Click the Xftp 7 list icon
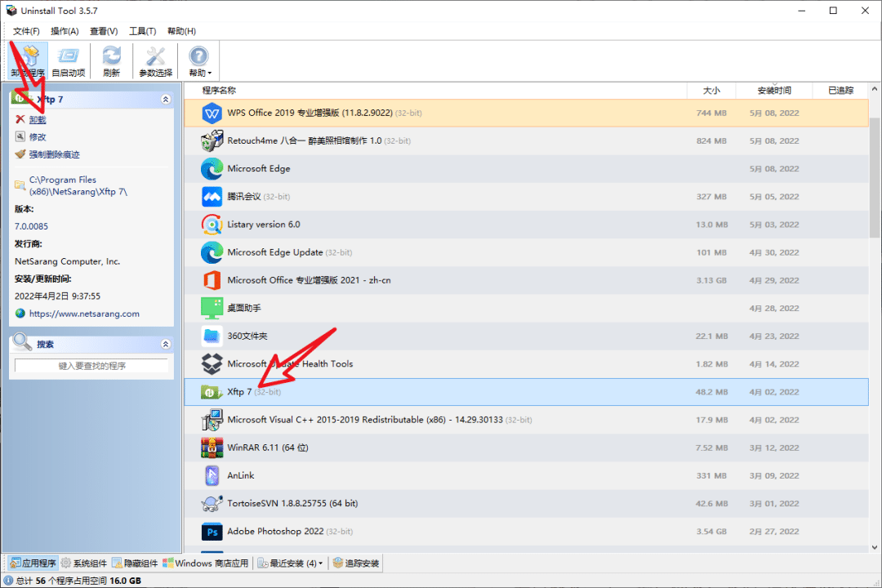The image size is (882, 588). tap(211, 392)
